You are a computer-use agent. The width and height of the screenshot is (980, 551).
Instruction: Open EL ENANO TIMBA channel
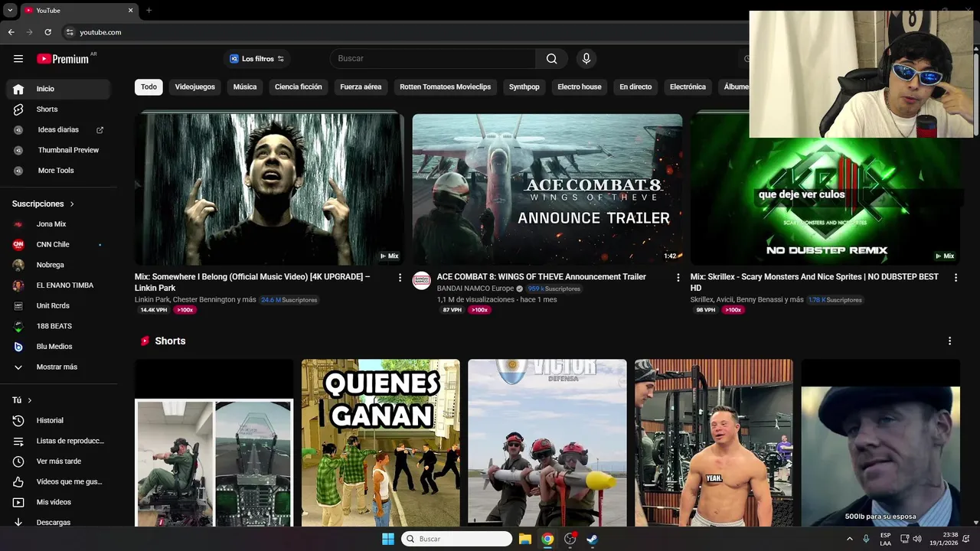pyautogui.click(x=59, y=285)
